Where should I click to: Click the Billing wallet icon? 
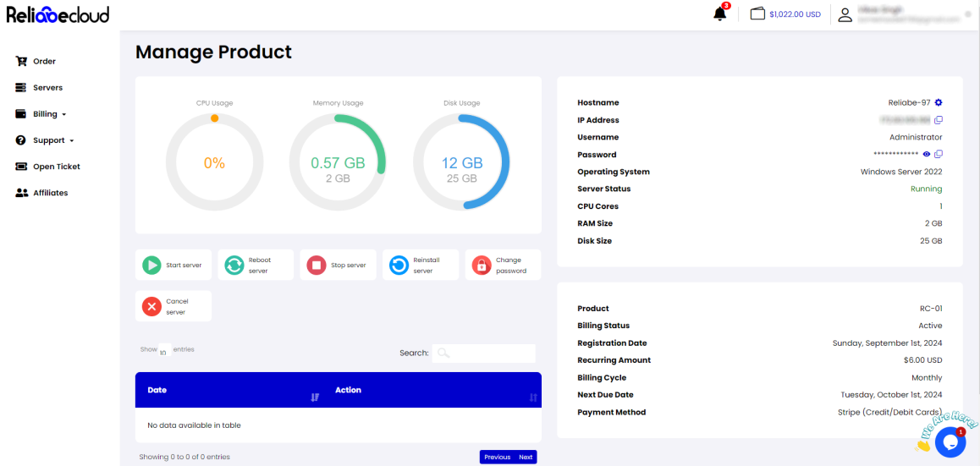[x=22, y=113]
